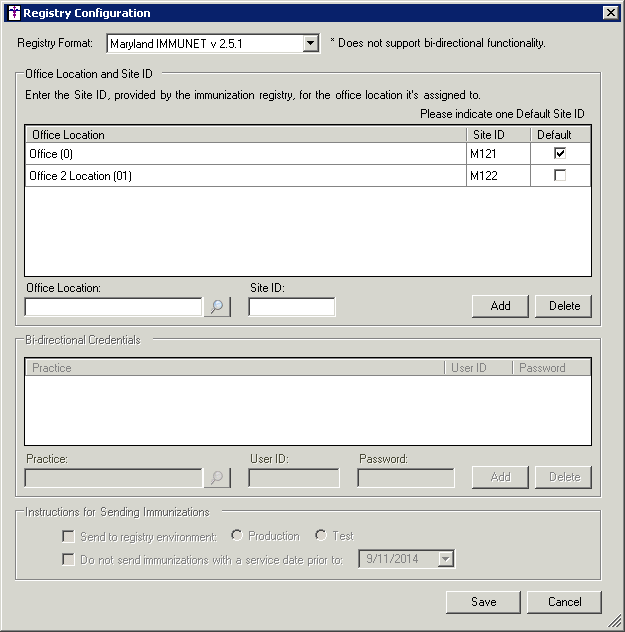Viewport: 625px width, 632px height.
Task: Click into the Site ID input field
Action: 291,307
